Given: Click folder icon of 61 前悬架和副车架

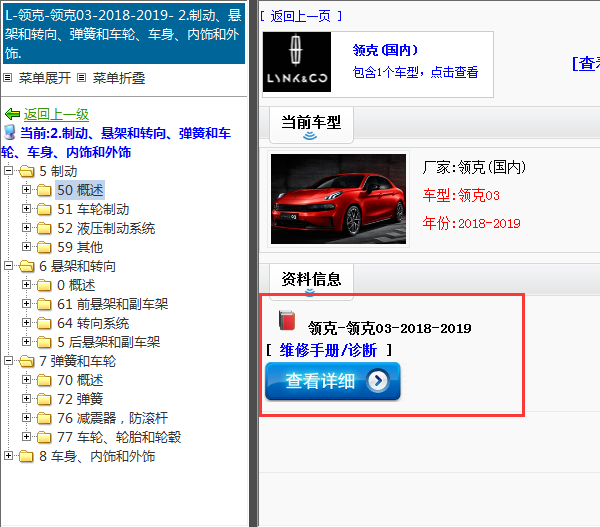Looking at the screenshot, I should (x=44, y=304).
